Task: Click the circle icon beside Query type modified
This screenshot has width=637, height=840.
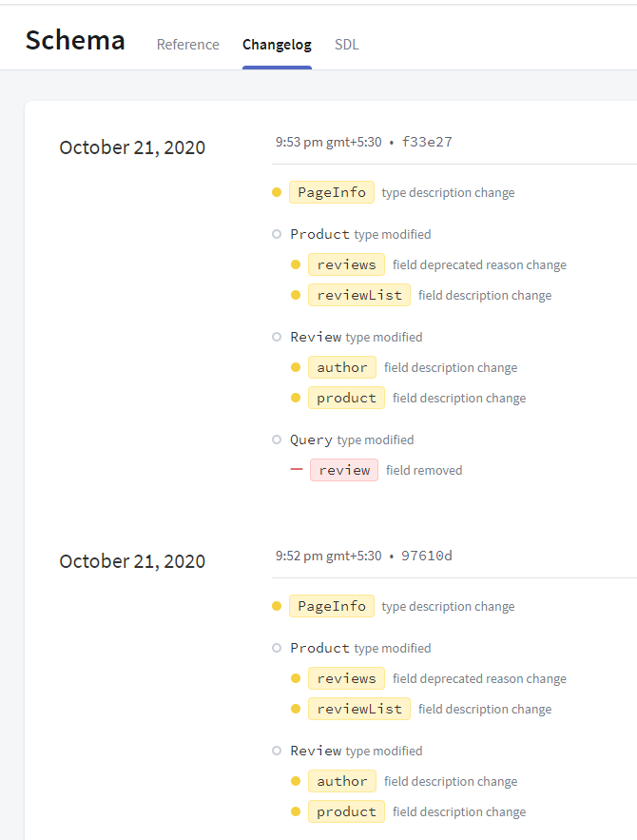Action: [277, 439]
